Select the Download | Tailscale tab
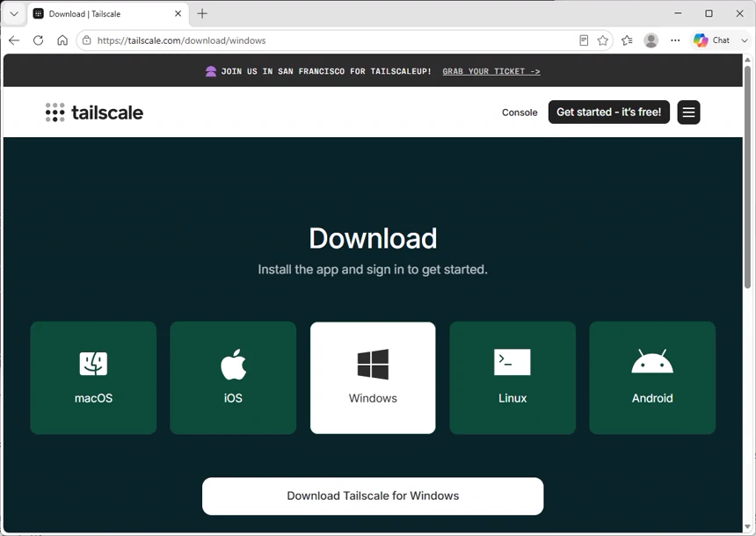This screenshot has height=536, width=756. click(107, 14)
